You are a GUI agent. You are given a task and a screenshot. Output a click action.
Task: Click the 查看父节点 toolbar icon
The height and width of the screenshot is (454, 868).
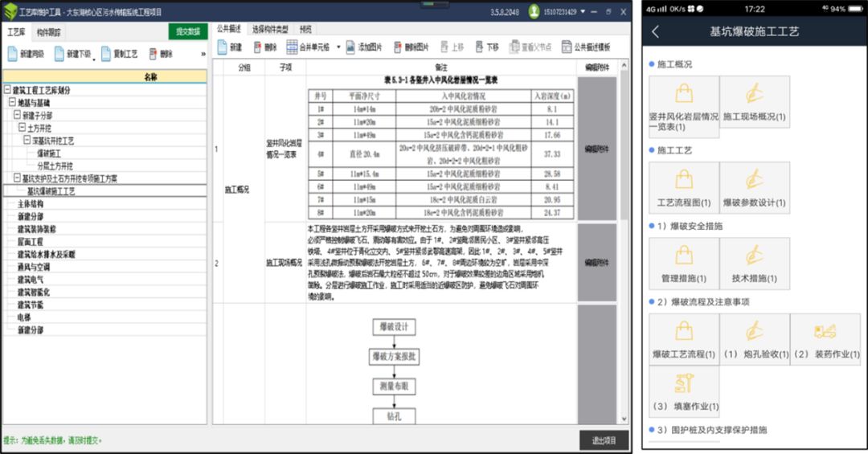point(514,47)
